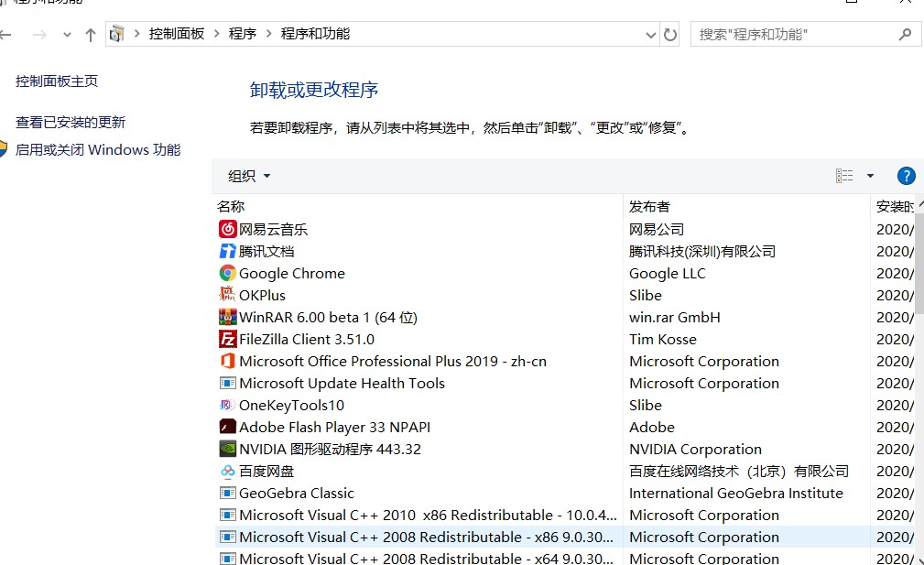Select the FileZilla Client icon

(x=227, y=339)
